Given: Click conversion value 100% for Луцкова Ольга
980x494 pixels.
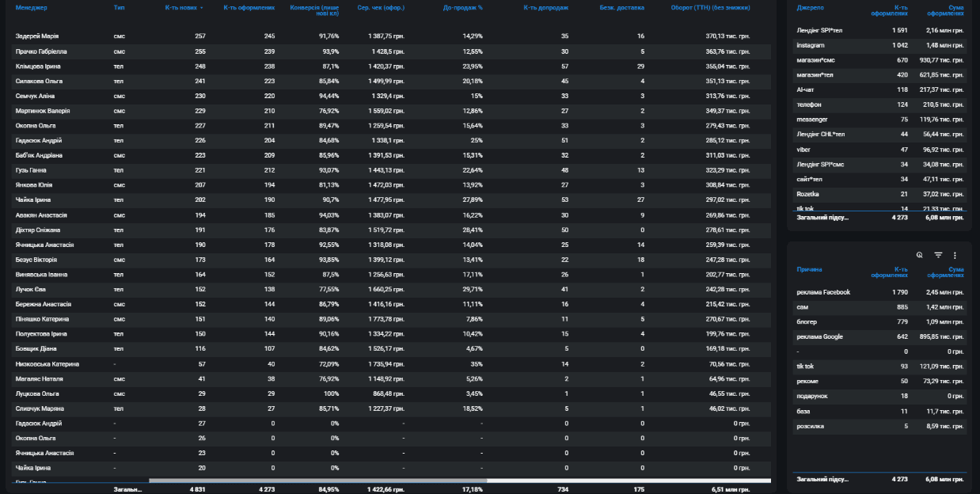Looking at the screenshot, I should [x=331, y=393].
